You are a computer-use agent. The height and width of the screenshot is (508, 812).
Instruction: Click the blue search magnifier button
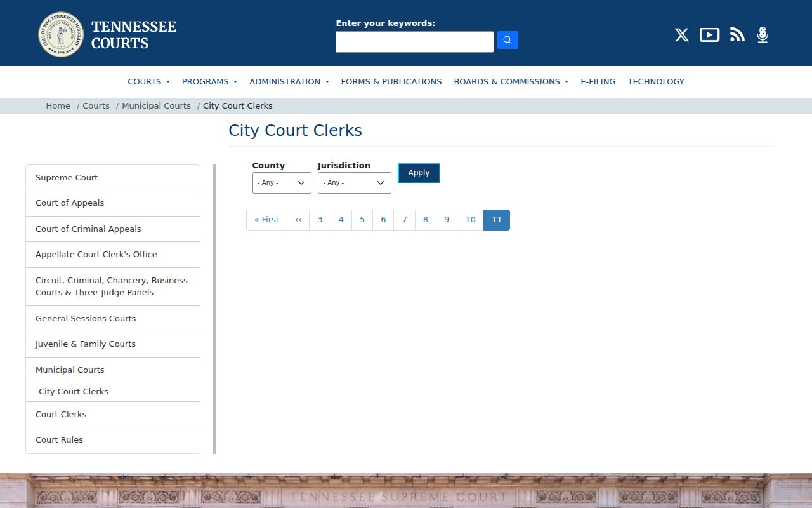pyautogui.click(x=507, y=40)
